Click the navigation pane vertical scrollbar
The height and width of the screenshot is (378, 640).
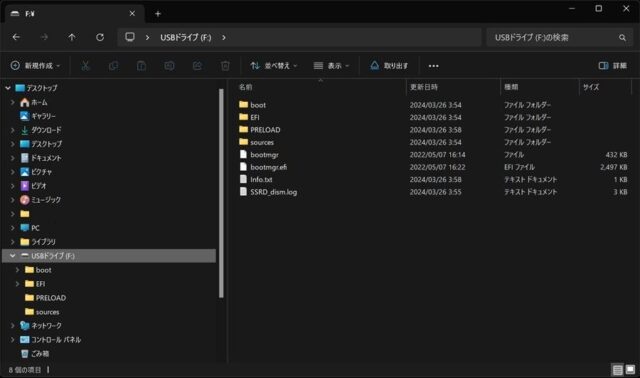pos(221,193)
